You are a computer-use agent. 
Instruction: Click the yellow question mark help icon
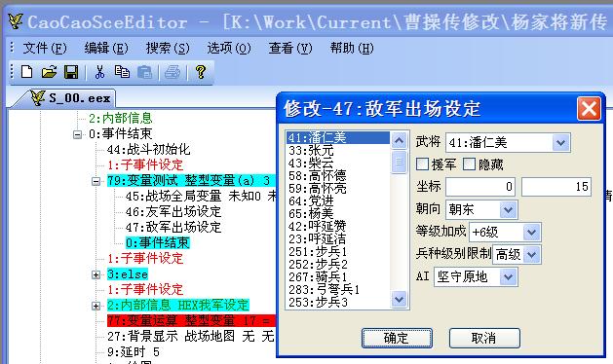click(201, 72)
